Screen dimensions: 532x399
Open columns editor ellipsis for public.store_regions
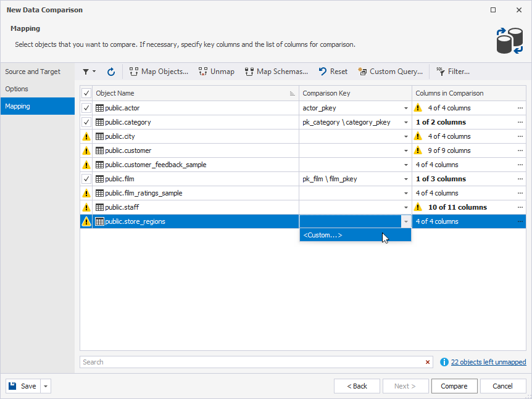[x=520, y=221]
